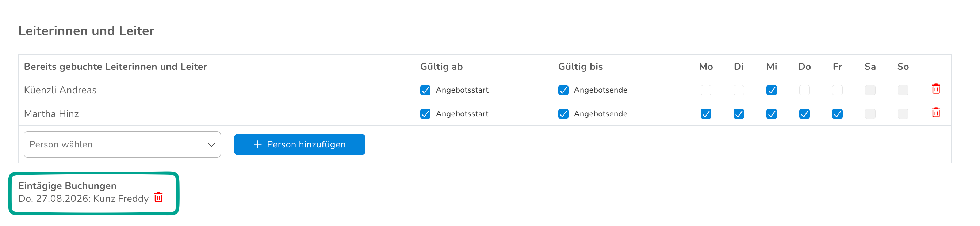The height and width of the screenshot is (226, 980).
Task: Uncheck Di for Martha Hinz
Action: [738, 114]
